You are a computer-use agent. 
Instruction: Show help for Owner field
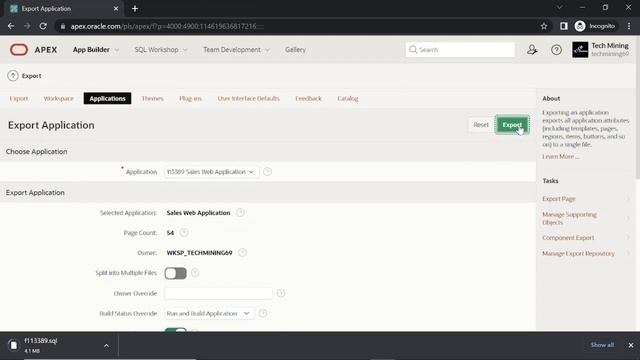tap(242, 253)
